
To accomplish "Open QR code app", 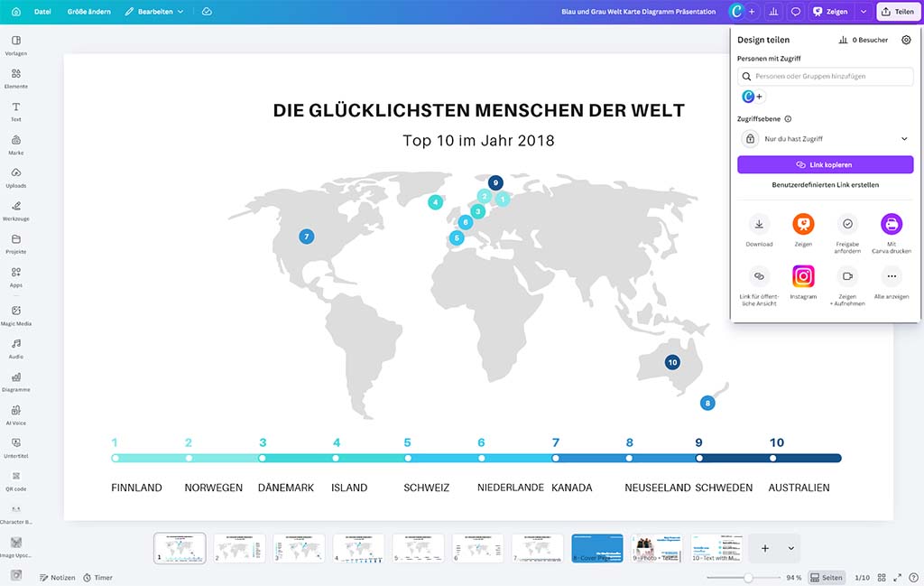I will point(16,480).
